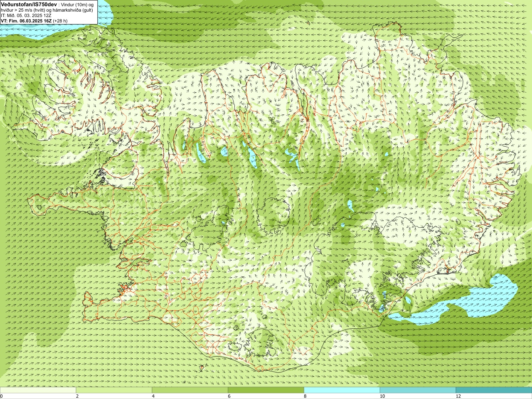
Task: Click the 6–8 dark green legend swatch
Action: [266, 390]
